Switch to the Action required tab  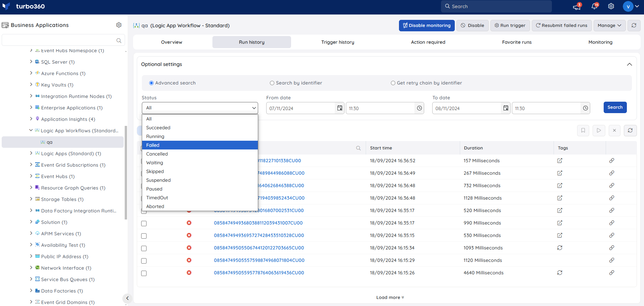428,42
